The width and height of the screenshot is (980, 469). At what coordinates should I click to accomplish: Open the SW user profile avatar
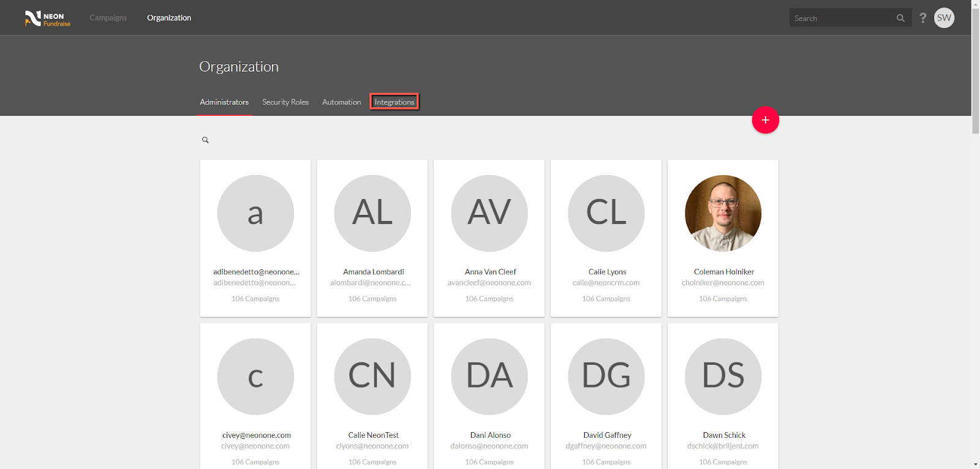(x=944, y=18)
